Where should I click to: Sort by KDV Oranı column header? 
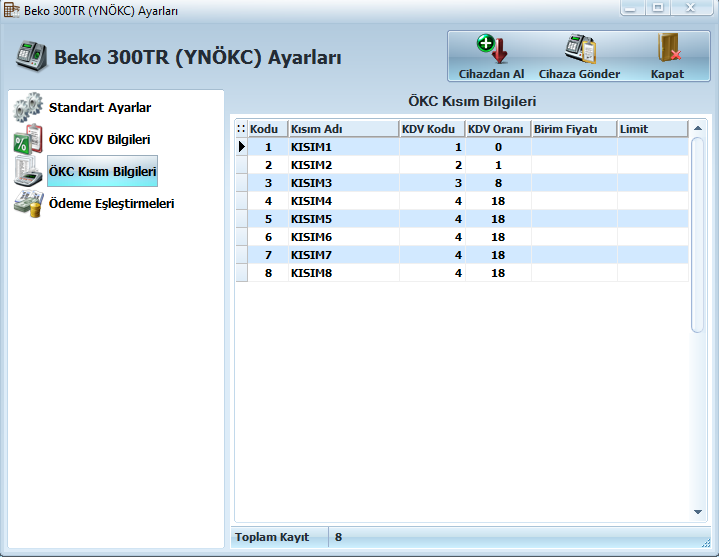point(497,129)
